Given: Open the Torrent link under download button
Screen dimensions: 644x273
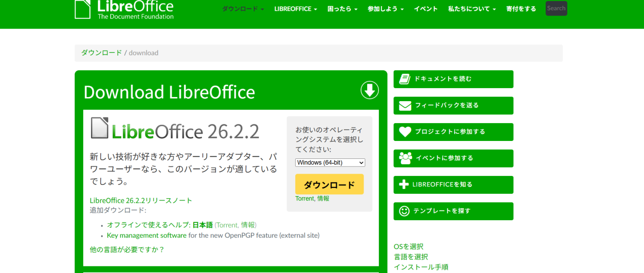Looking at the screenshot, I should click(x=305, y=198).
